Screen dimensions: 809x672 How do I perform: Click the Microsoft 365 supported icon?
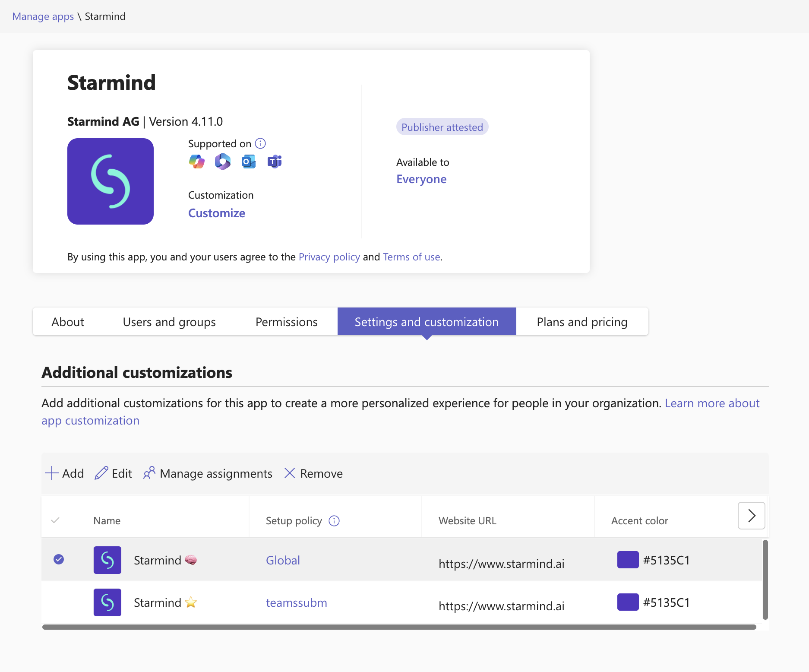(223, 162)
